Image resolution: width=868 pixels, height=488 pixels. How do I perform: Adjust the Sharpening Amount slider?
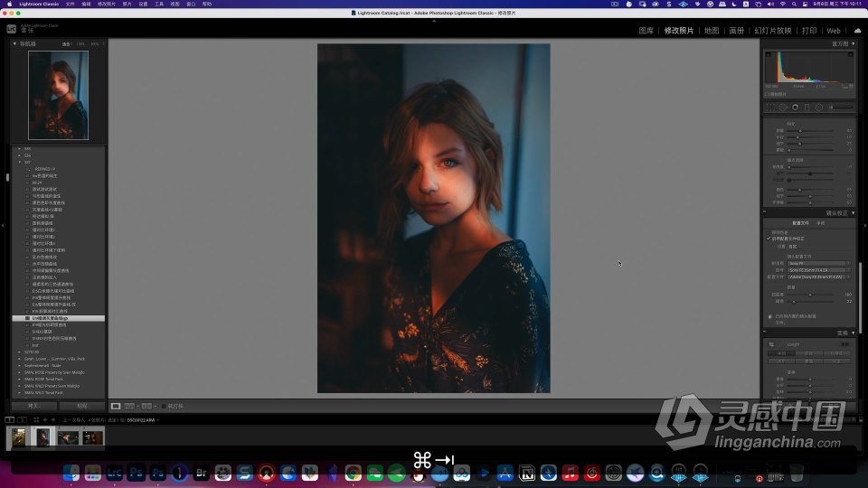pos(810,130)
